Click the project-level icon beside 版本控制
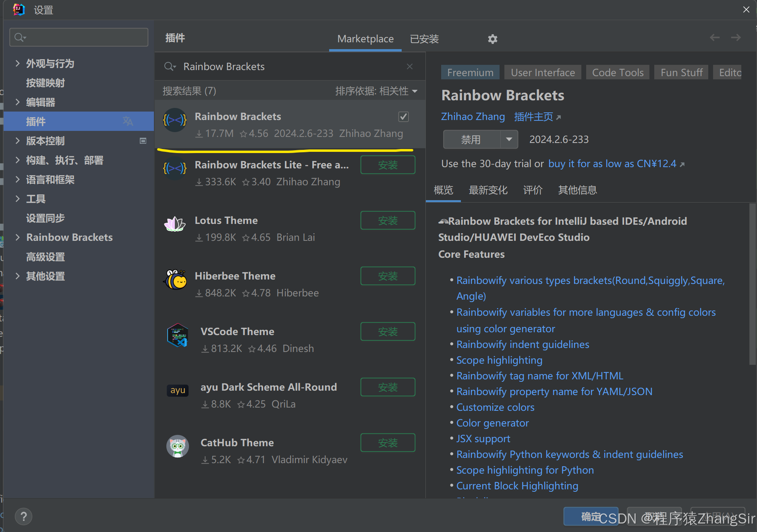The width and height of the screenshot is (757, 532). [x=143, y=141]
